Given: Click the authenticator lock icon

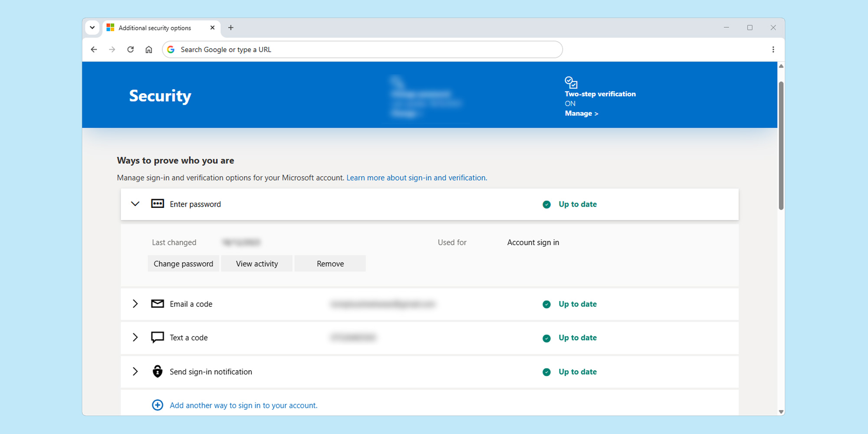Looking at the screenshot, I should tap(158, 371).
